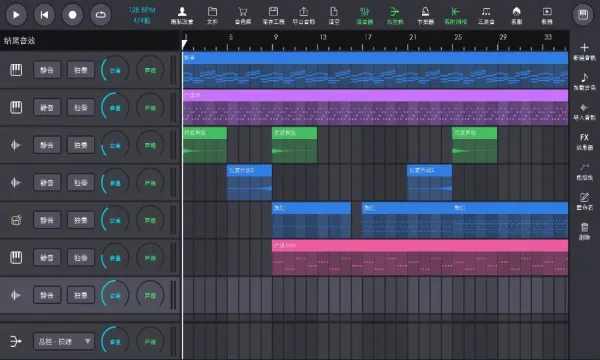Solo the purple clip piano track
Viewport: 600px width, 360px height.
pyautogui.click(x=81, y=108)
